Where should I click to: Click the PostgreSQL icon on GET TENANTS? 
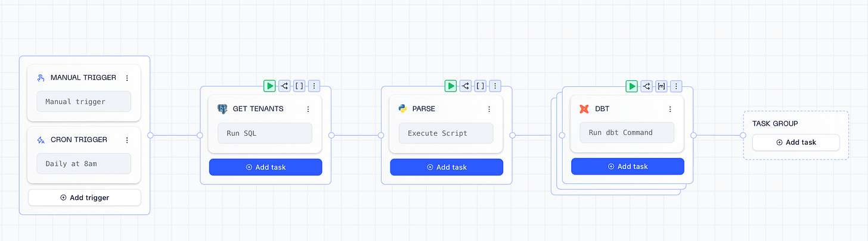tap(222, 109)
